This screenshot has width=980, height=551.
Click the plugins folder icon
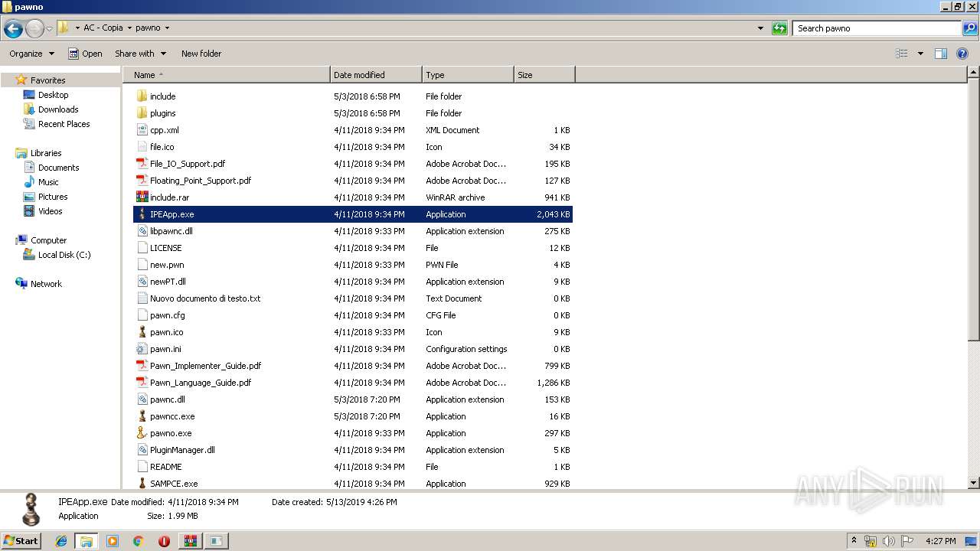[142, 113]
